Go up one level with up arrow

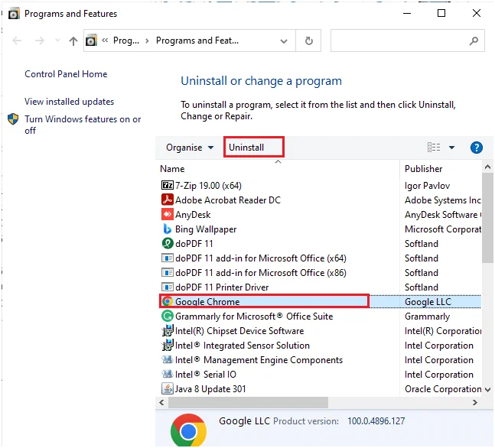tap(73, 41)
